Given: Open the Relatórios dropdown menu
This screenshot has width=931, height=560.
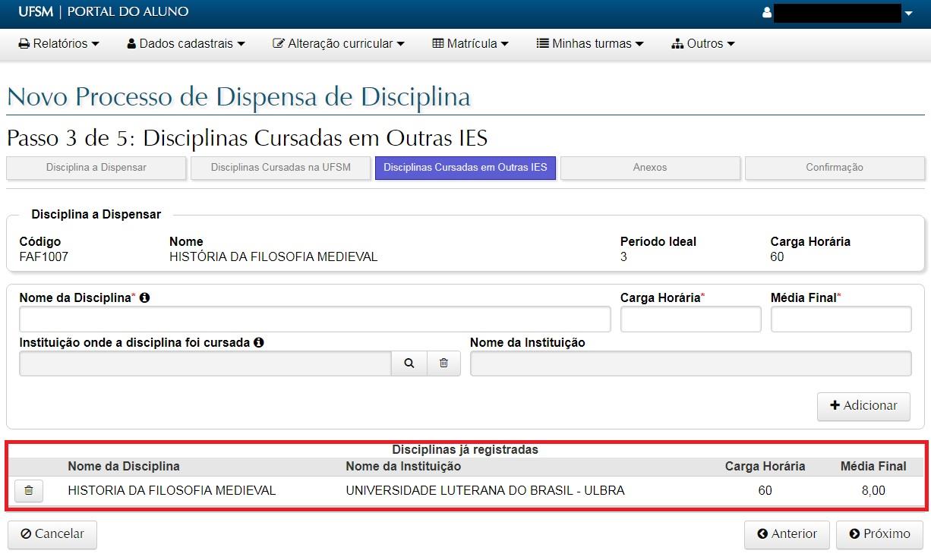Looking at the screenshot, I should pos(59,44).
